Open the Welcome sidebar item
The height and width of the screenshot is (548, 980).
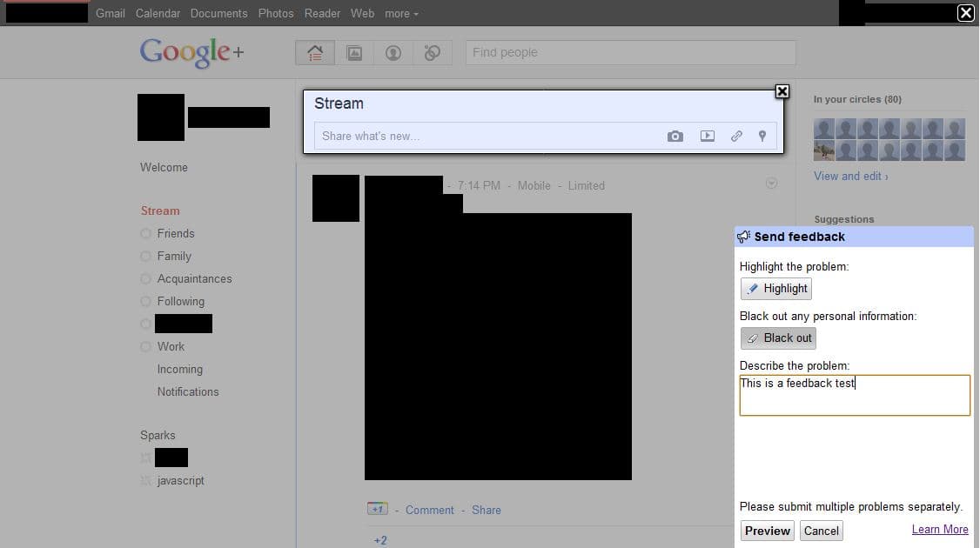tap(164, 168)
